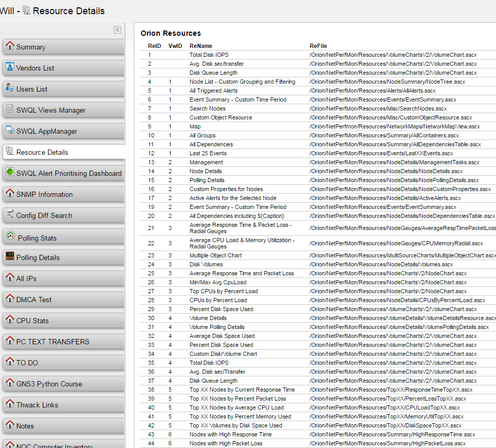Select 'Top XX Nodes by Average CPU Load'
Viewport: 496px width, 448px height.
tap(236, 407)
